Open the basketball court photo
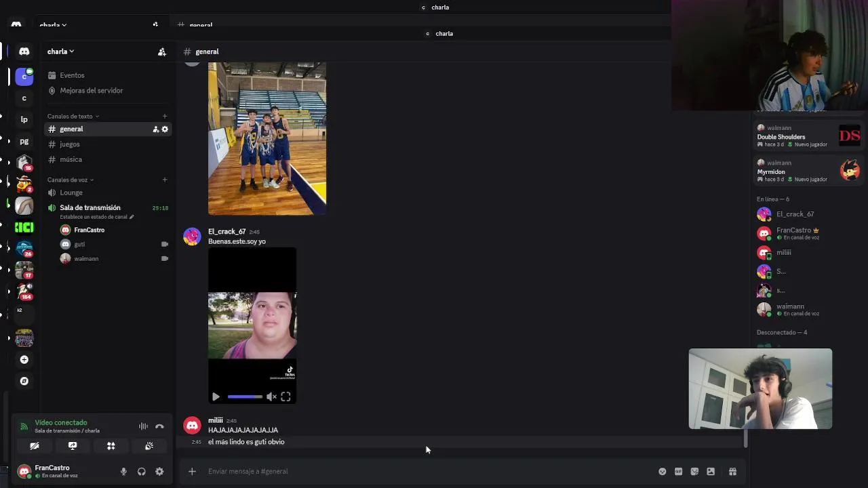Image resolution: width=868 pixels, height=488 pixels. (x=267, y=138)
